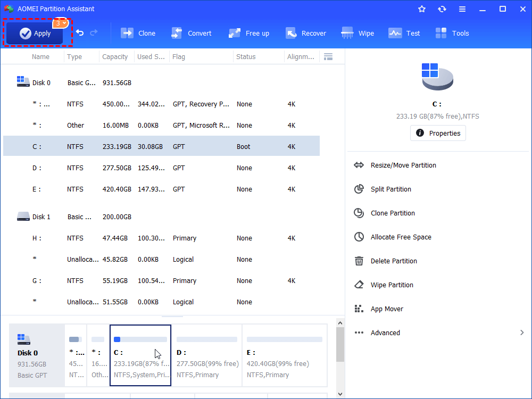
Task: Select recovery partition block in disk map
Action: pos(76,355)
